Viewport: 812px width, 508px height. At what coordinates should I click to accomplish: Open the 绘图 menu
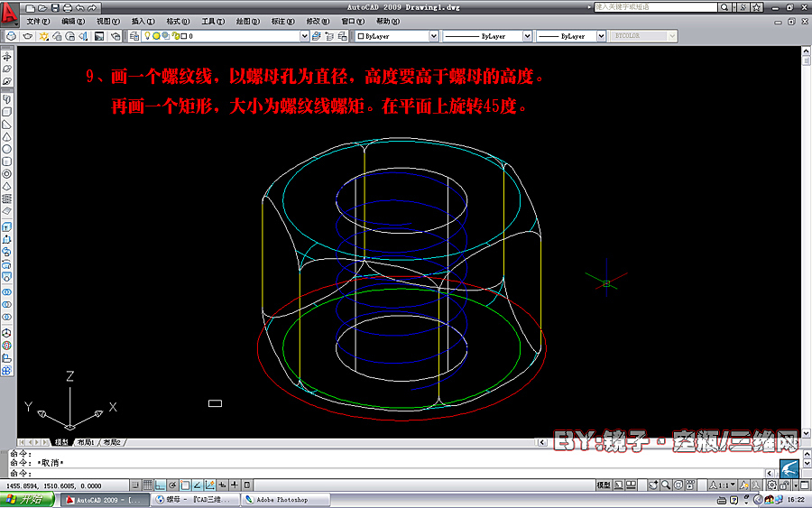pyautogui.click(x=247, y=22)
